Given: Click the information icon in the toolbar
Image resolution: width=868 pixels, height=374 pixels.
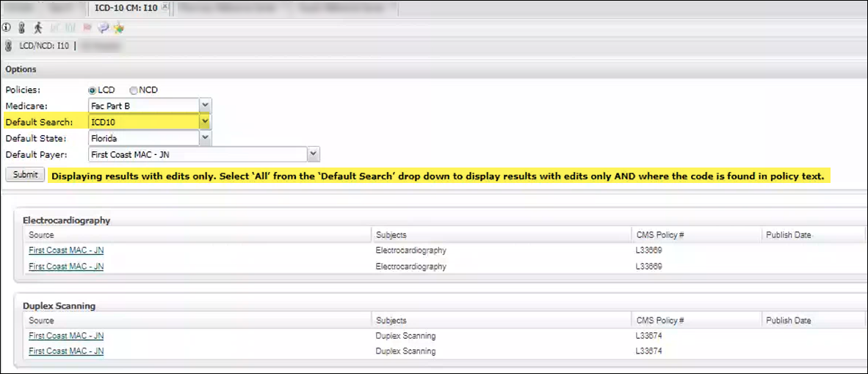Looking at the screenshot, I should (7, 28).
